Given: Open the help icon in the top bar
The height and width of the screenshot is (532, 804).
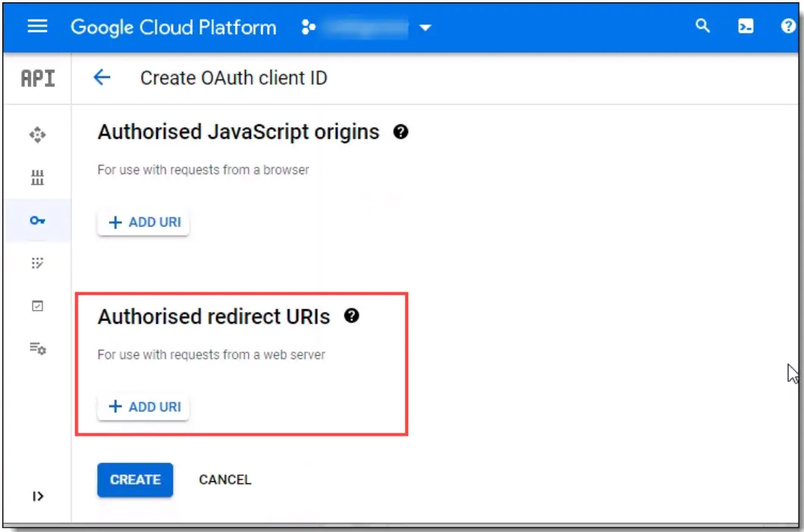Looking at the screenshot, I should click(x=787, y=26).
